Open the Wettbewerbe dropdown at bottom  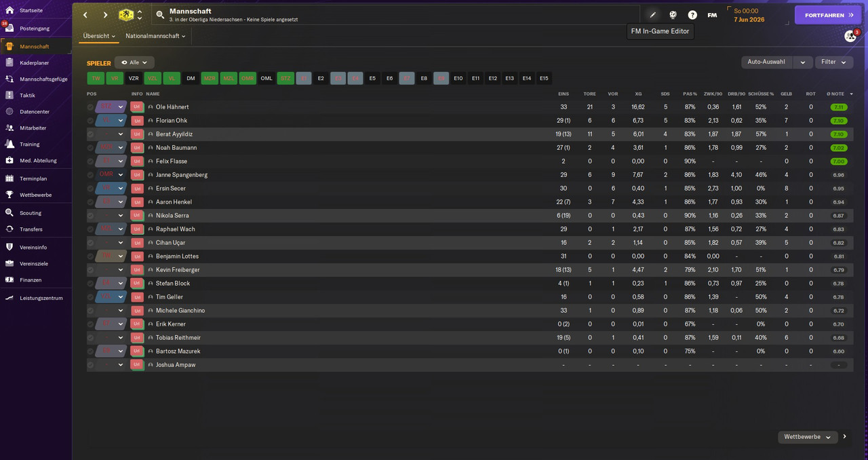coord(808,437)
